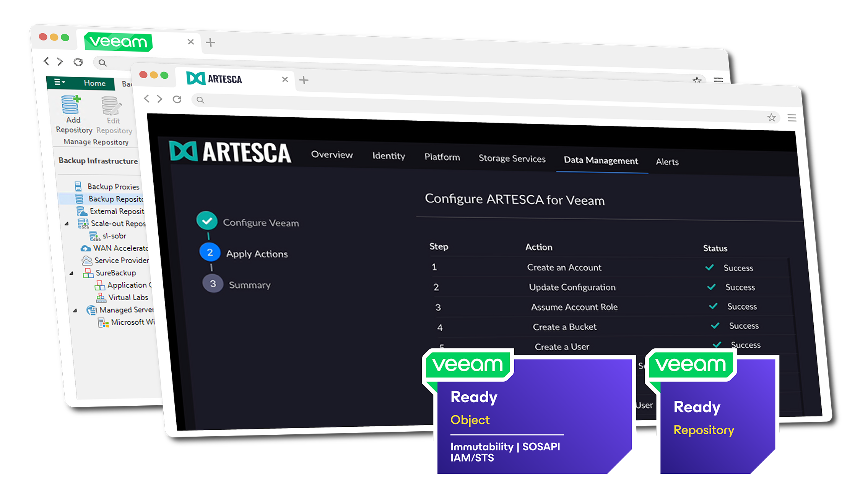Click step 3 Summary circle
This screenshot has height=484, width=868.
click(x=213, y=284)
